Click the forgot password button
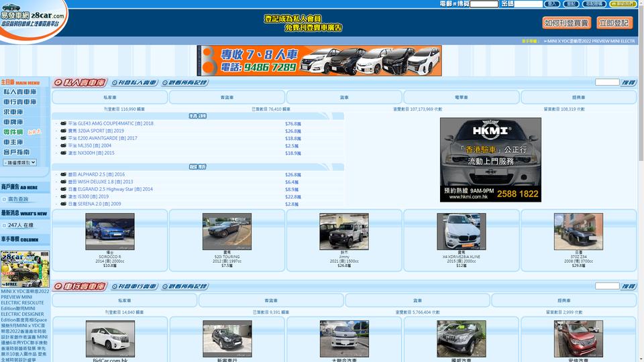This screenshot has height=362, width=644. pos(594,4)
